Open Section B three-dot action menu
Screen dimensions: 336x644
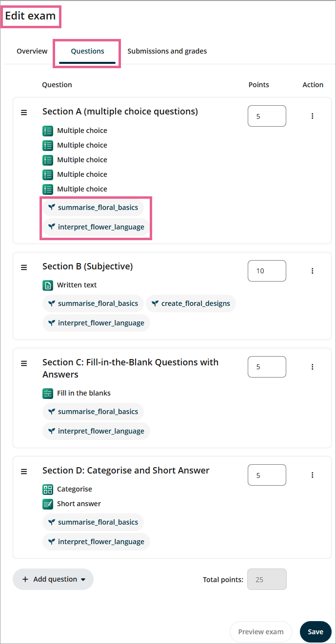pyautogui.click(x=313, y=271)
